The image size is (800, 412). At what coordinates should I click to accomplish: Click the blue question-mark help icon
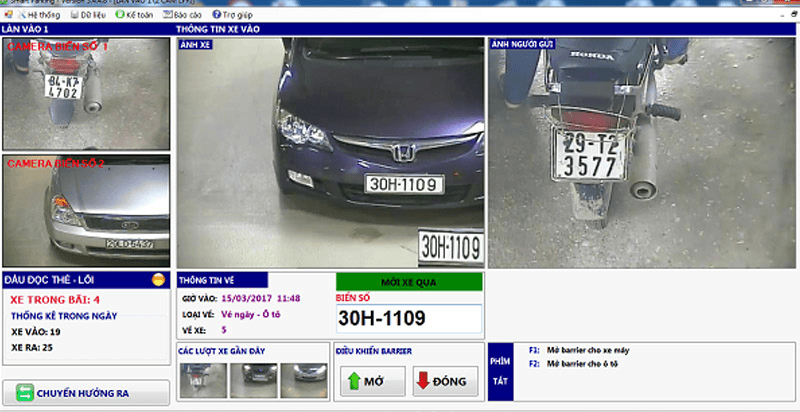coord(216,15)
